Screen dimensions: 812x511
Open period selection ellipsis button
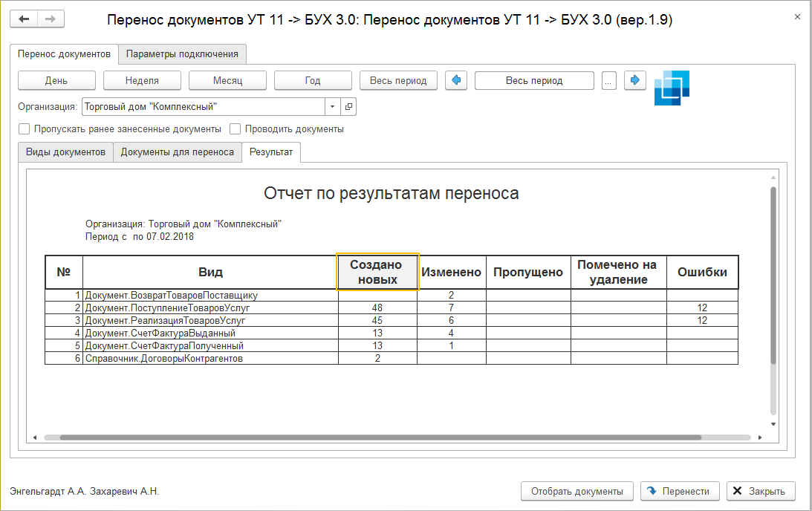point(609,80)
